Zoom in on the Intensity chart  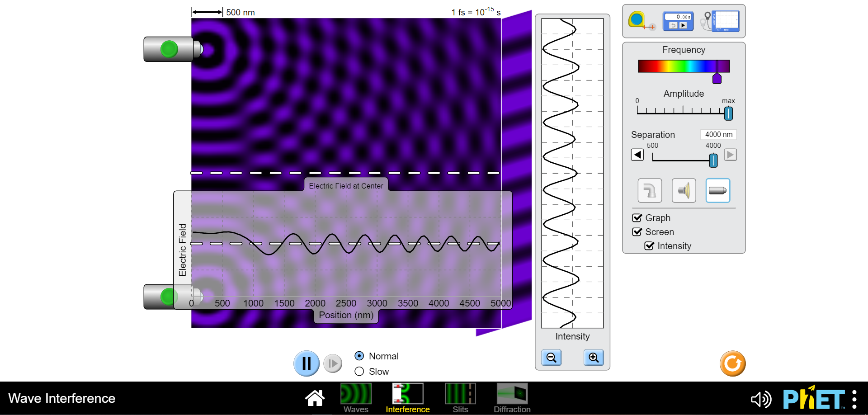[x=594, y=358]
